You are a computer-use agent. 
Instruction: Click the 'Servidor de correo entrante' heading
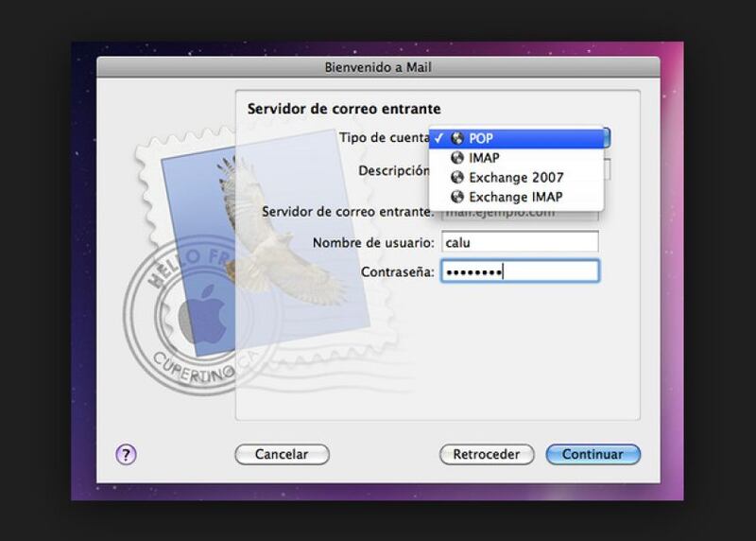[x=344, y=109]
